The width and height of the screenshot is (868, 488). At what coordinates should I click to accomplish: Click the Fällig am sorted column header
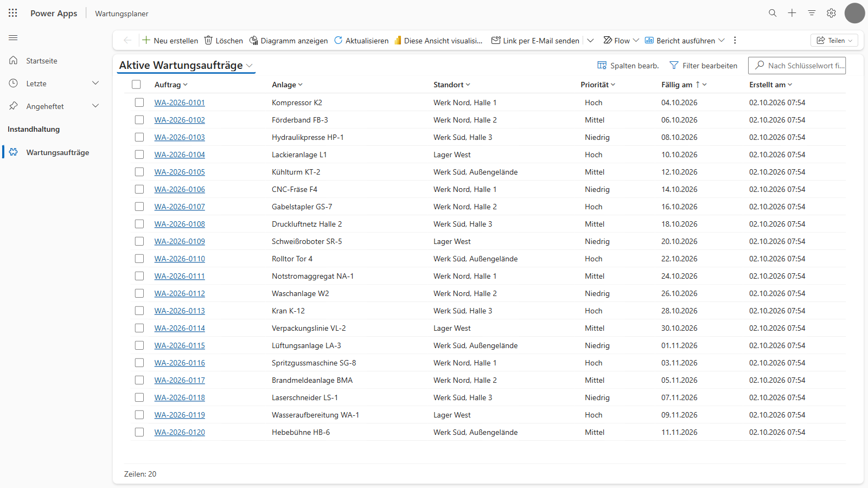pos(684,85)
